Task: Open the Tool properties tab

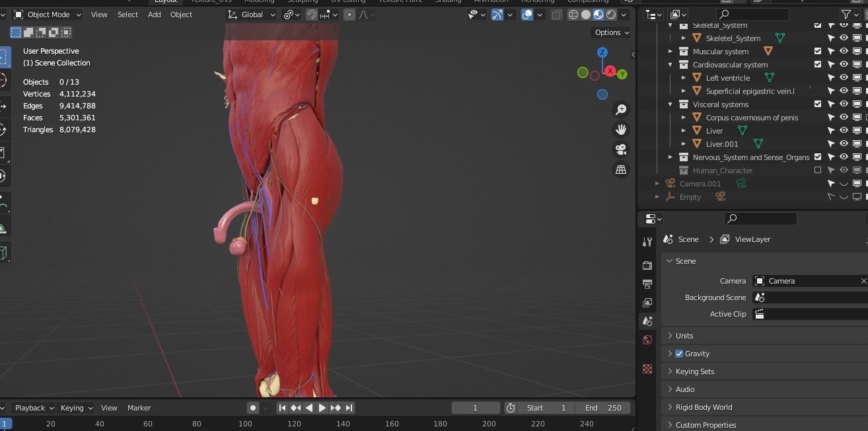Action: coord(647,243)
